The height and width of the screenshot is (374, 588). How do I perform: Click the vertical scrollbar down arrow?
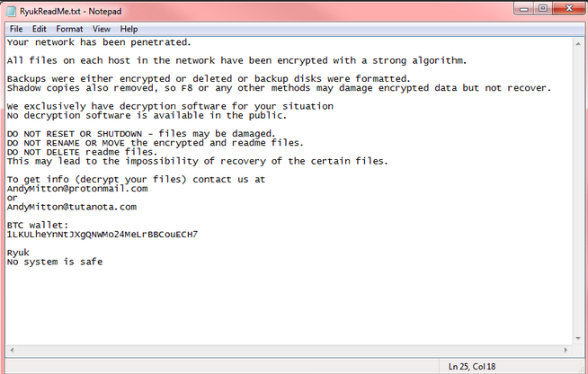578,338
